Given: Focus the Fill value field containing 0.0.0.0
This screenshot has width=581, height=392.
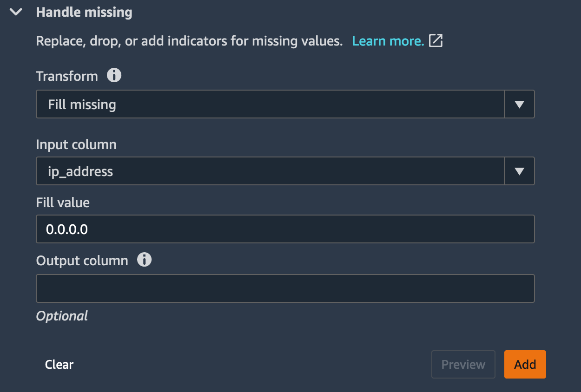Looking at the screenshot, I should click(285, 229).
